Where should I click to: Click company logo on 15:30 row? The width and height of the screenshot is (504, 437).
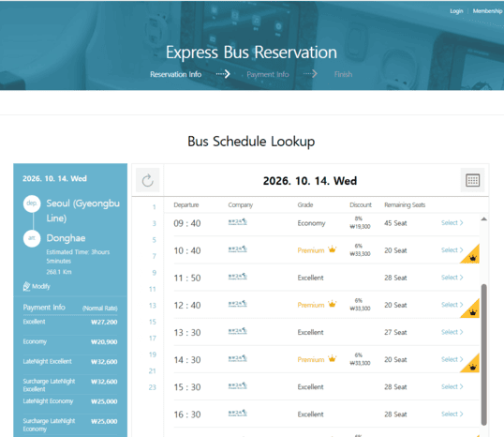pyautogui.click(x=238, y=385)
